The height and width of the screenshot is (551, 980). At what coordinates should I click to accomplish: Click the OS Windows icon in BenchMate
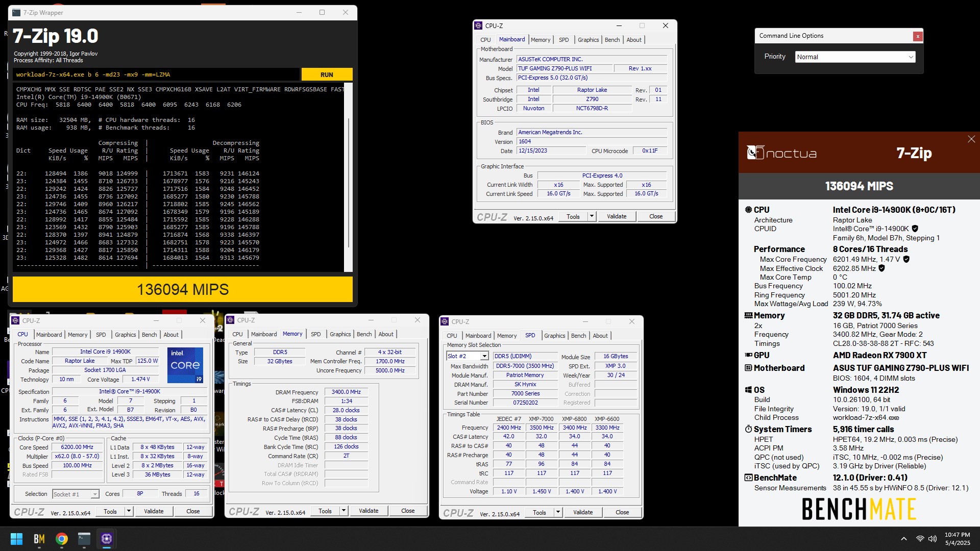pos(748,390)
